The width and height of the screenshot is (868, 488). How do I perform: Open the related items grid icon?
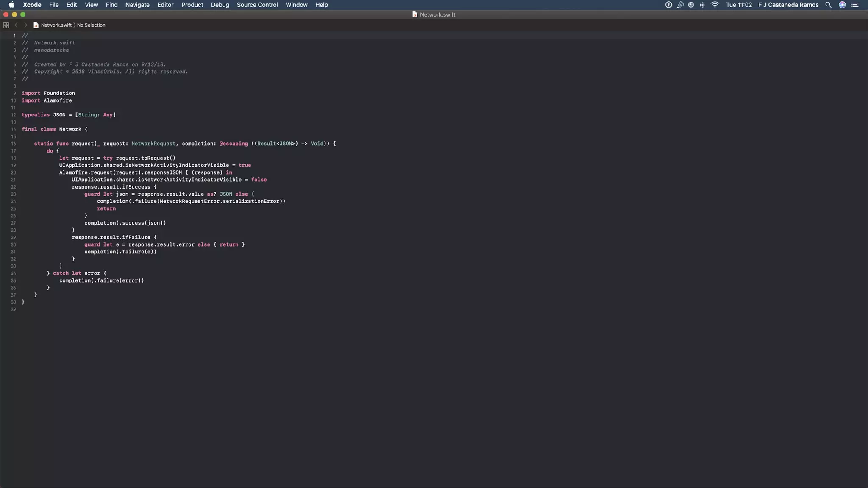click(x=6, y=25)
